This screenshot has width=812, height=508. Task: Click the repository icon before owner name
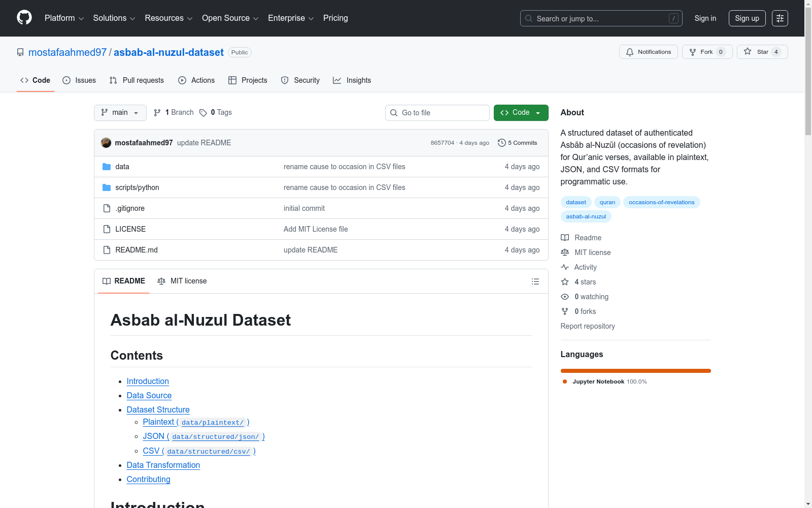tap(20, 52)
